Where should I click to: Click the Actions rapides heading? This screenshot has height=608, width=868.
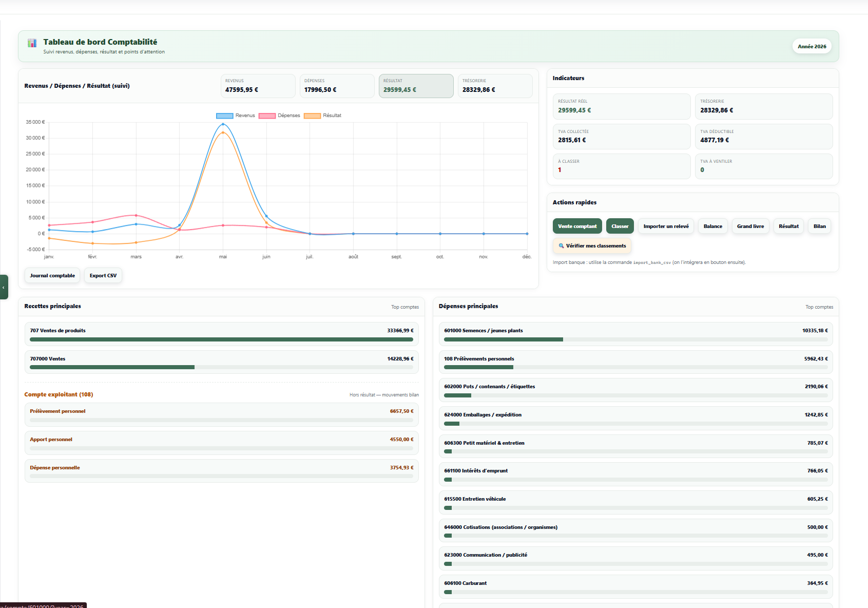click(574, 202)
